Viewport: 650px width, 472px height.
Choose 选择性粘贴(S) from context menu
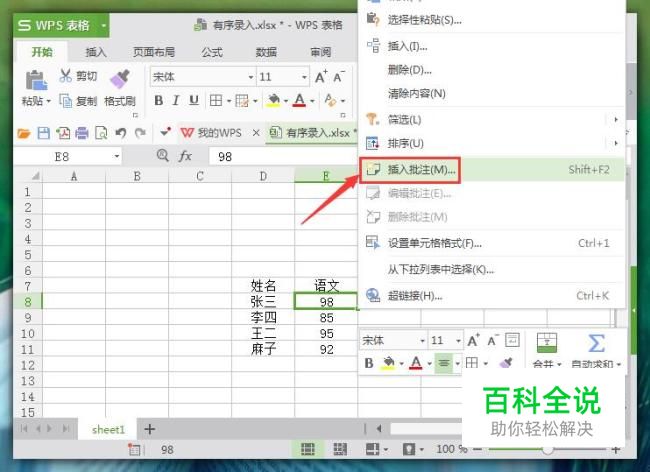[x=492, y=19]
